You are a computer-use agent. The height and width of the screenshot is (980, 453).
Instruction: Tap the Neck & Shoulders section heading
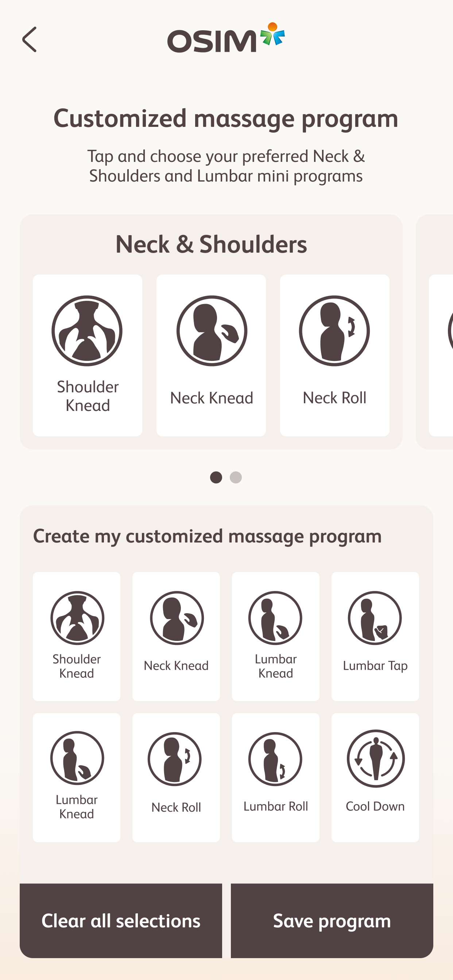211,244
